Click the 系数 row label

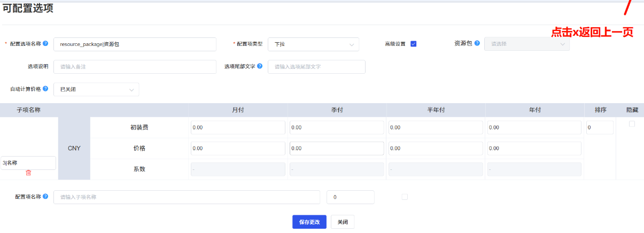(x=139, y=169)
